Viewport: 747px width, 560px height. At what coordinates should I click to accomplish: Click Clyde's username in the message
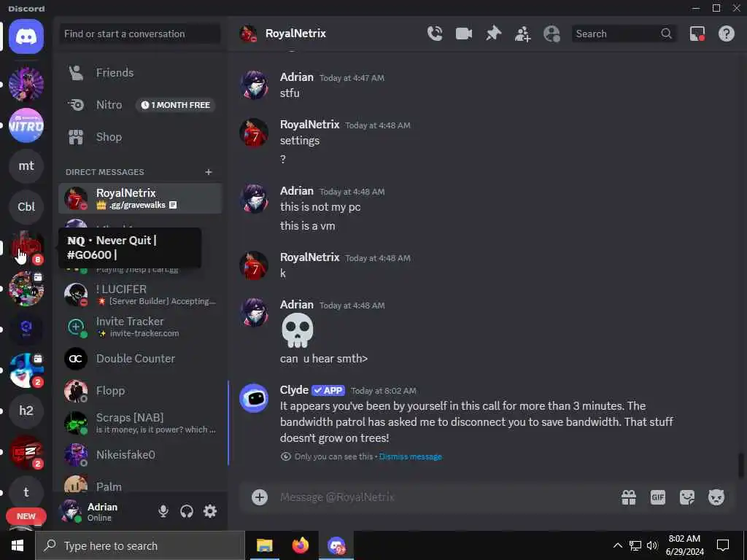(294, 390)
